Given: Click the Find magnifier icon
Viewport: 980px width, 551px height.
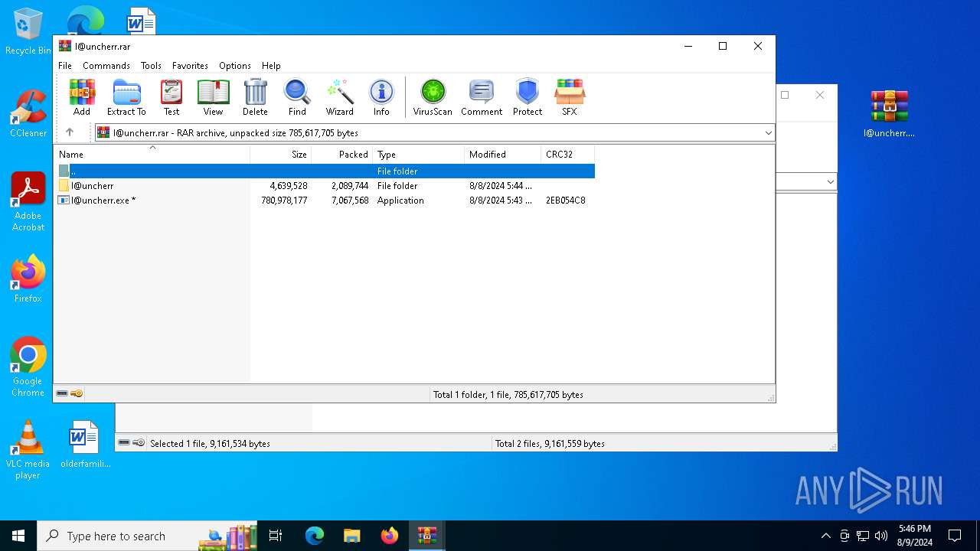Looking at the screenshot, I should [297, 97].
